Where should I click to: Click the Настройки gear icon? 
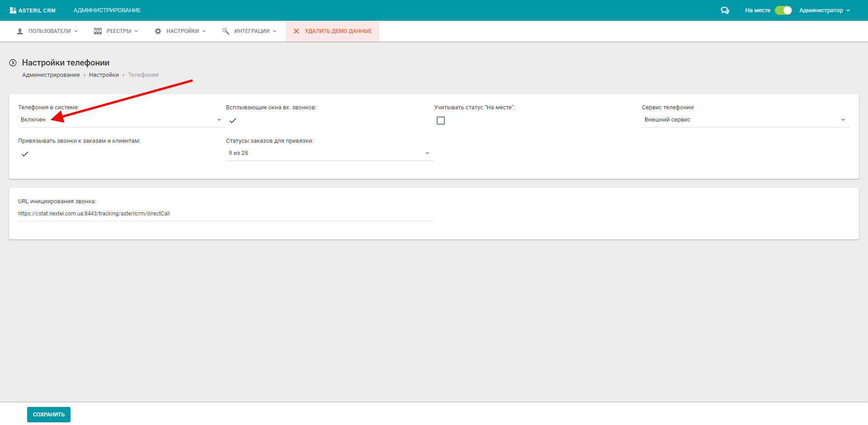[158, 31]
